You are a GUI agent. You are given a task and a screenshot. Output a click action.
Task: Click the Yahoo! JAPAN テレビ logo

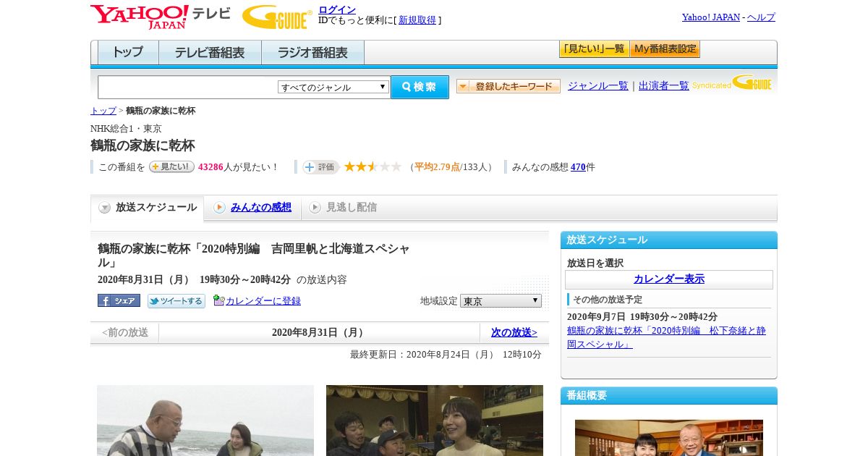pos(160,17)
